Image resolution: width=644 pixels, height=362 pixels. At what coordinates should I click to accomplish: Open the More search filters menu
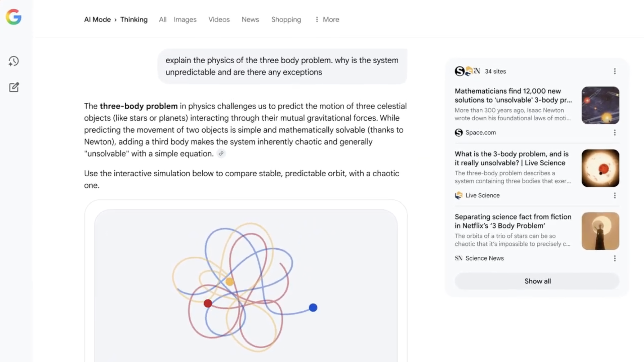[326, 19]
